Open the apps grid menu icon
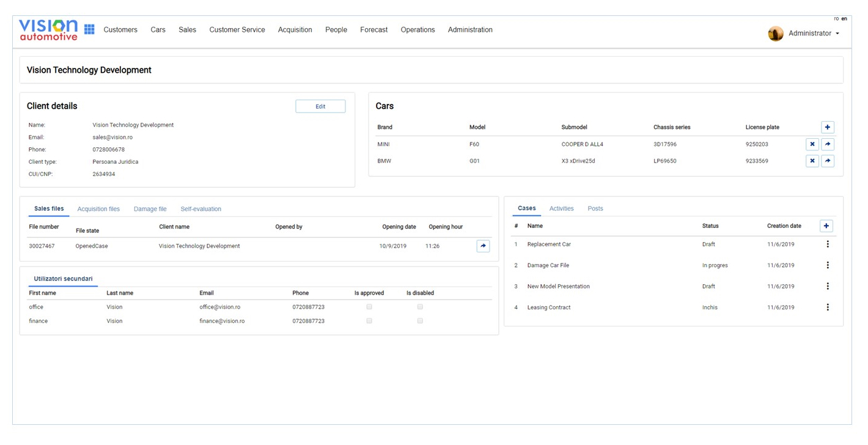Image resolution: width=868 pixels, height=445 pixels. (x=89, y=29)
